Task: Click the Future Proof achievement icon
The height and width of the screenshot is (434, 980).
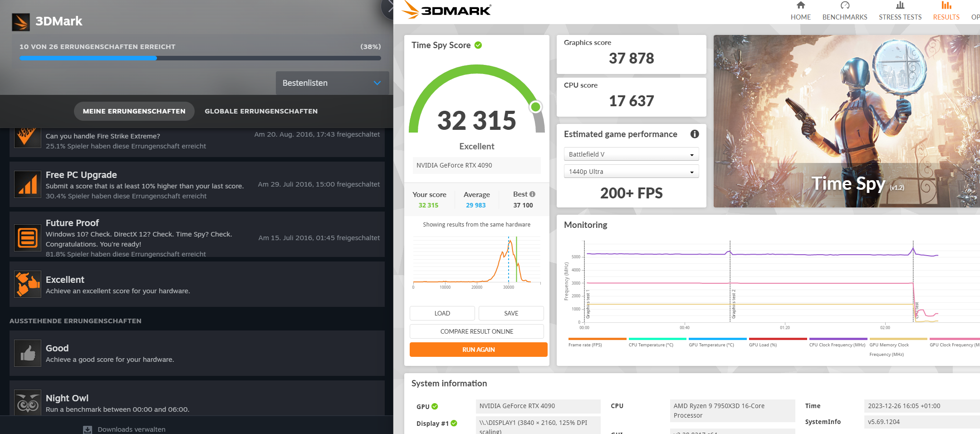Action: [28, 237]
